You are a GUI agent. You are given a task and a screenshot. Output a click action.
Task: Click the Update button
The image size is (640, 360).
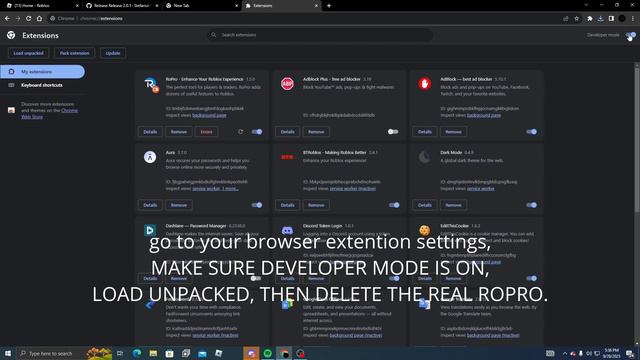(x=113, y=53)
